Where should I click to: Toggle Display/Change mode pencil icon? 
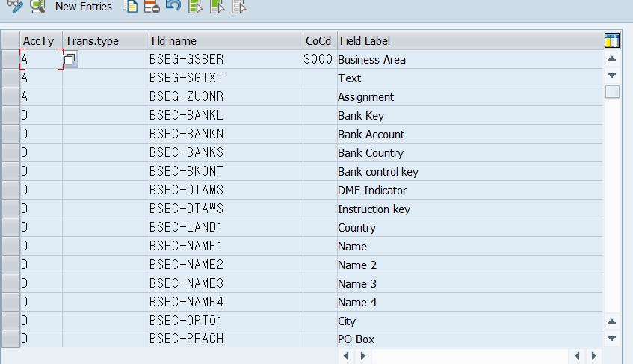pos(16,6)
